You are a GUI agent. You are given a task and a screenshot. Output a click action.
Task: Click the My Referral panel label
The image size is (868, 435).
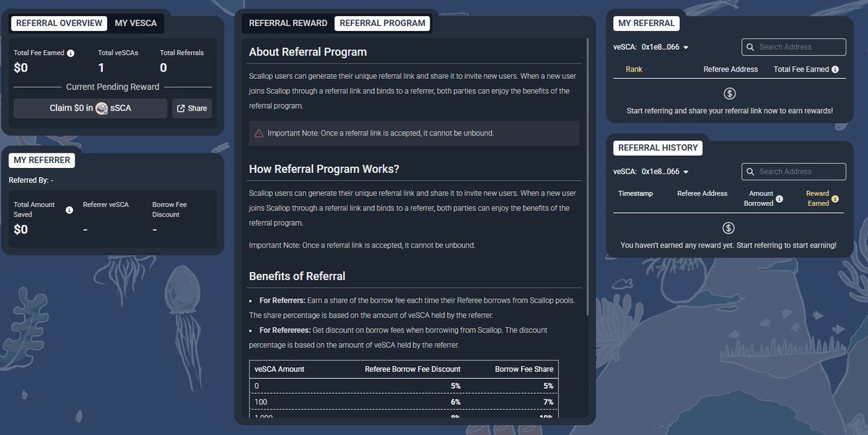647,23
